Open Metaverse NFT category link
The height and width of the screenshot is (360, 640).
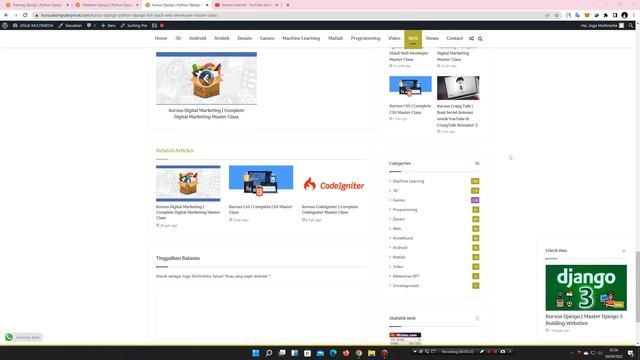(406, 276)
